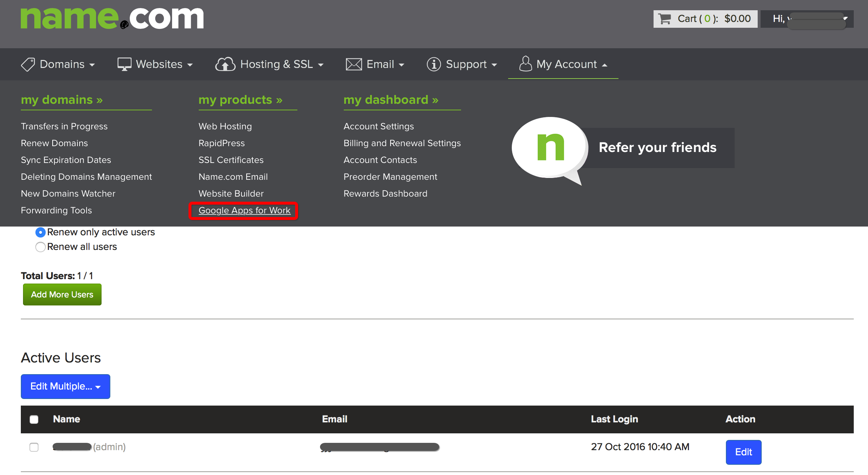Select Renew only active users option
This screenshot has height=475, width=868.
pyautogui.click(x=41, y=232)
